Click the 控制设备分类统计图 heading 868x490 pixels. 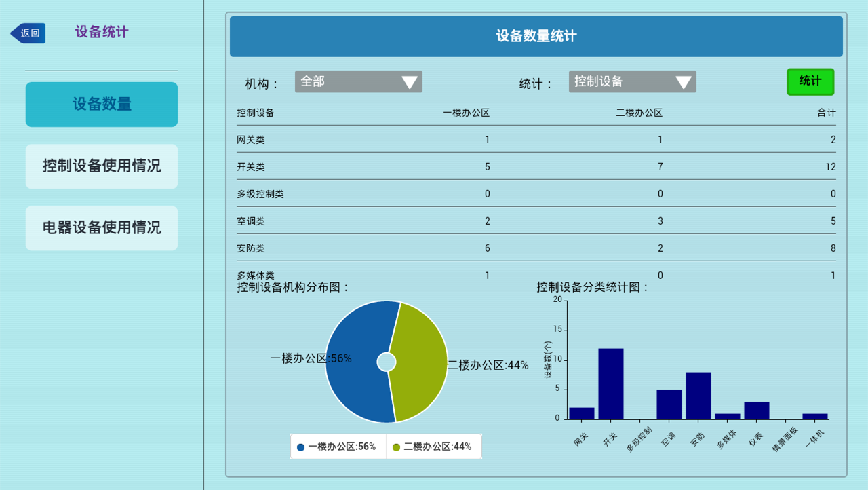coord(593,287)
